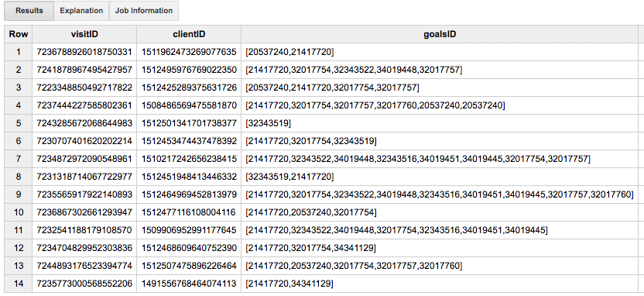Open the Job Information tab
The image size is (644, 296).
pyautogui.click(x=144, y=11)
